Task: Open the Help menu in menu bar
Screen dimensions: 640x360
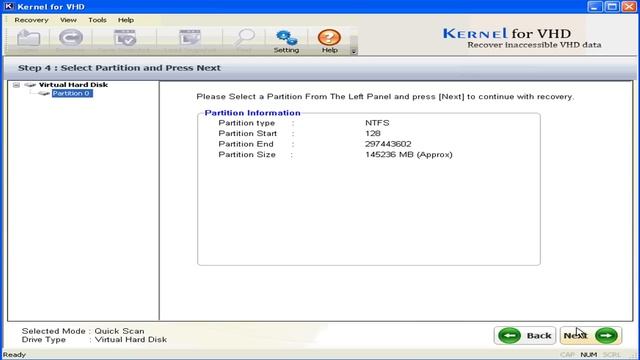Action: [126, 20]
